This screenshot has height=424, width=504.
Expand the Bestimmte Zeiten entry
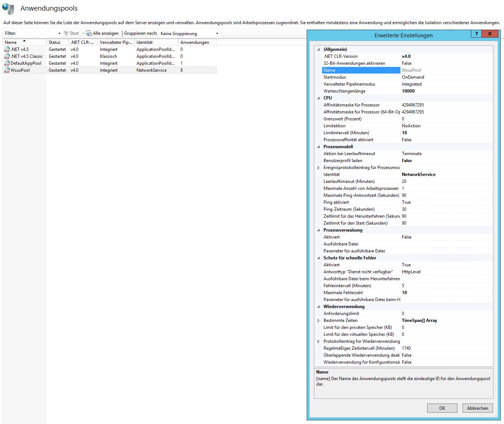click(x=318, y=320)
